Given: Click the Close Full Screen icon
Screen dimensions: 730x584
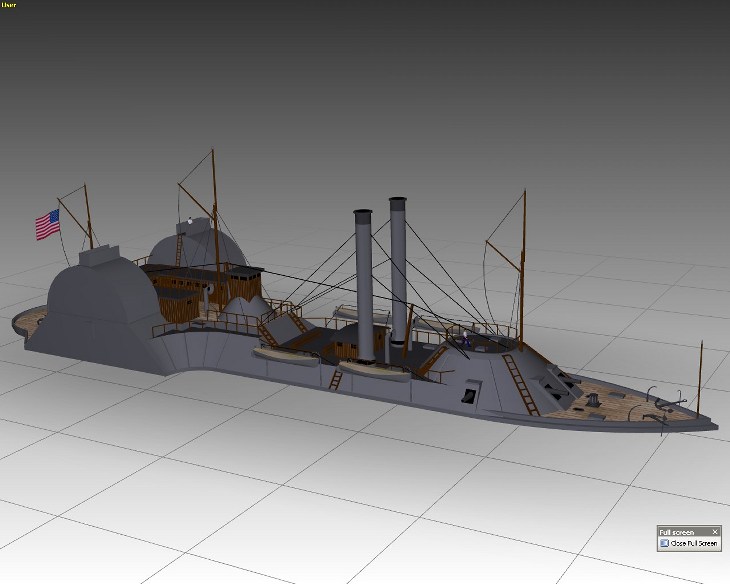Looking at the screenshot, I should coord(663,543).
